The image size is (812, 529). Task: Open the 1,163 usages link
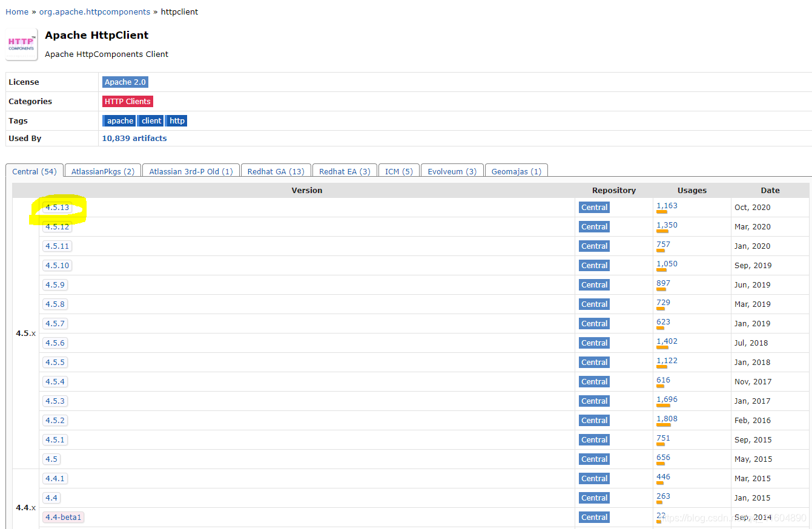tap(667, 206)
